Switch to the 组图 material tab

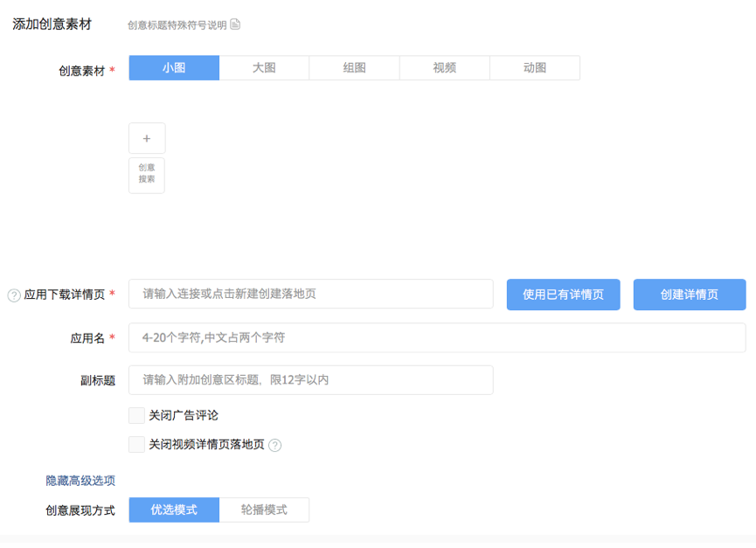354,68
